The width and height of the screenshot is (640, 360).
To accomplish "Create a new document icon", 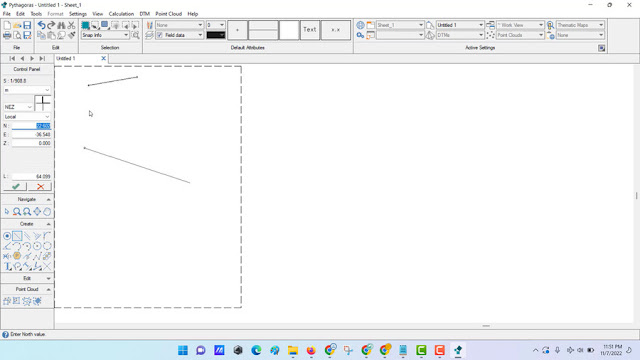I will pyautogui.click(x=7, y=25).
